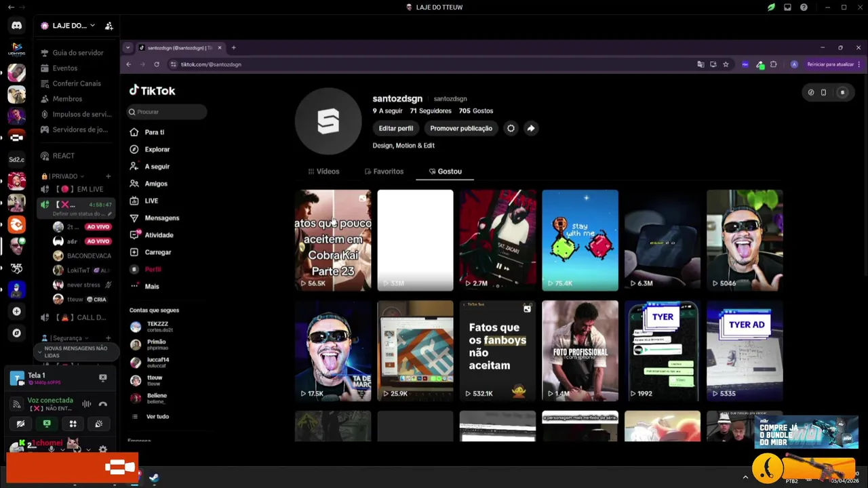Click the share profile arrow icon
Screen dimensions: 868x488
coord(531,128)
